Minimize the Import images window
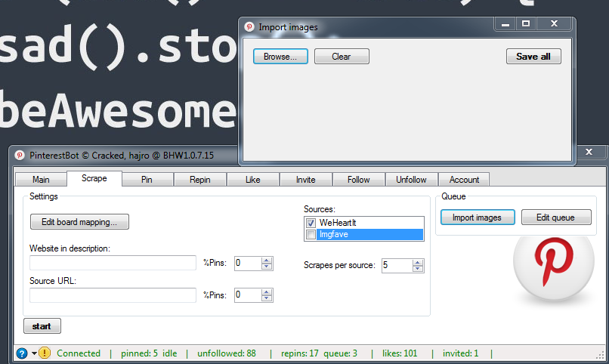This screenshot has height=364, width=609. [505, 24]
